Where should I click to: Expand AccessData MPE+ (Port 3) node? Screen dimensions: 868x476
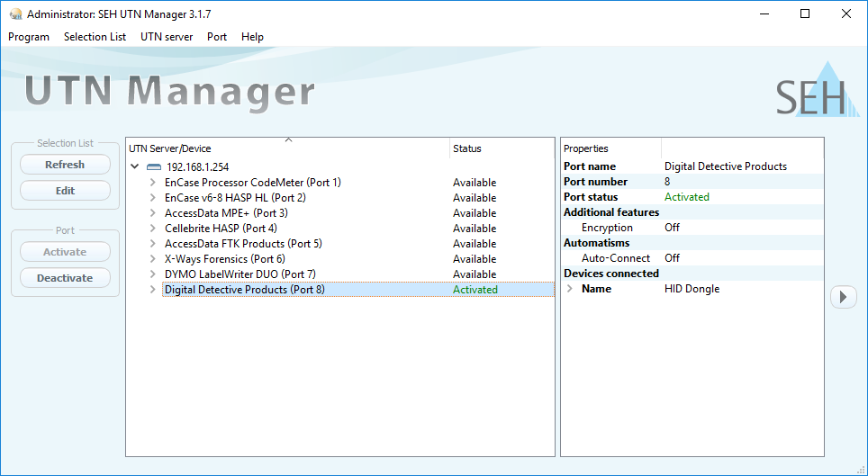tap(153, 213)
